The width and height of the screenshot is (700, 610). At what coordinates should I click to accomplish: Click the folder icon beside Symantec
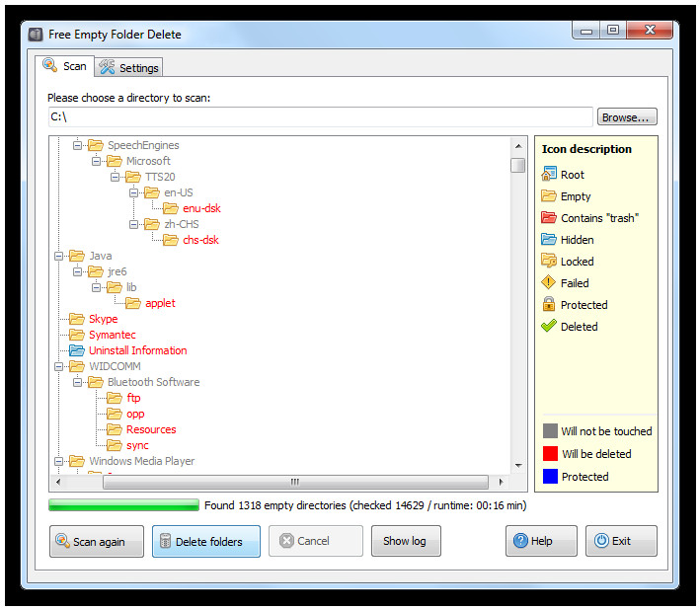[77, 335]
